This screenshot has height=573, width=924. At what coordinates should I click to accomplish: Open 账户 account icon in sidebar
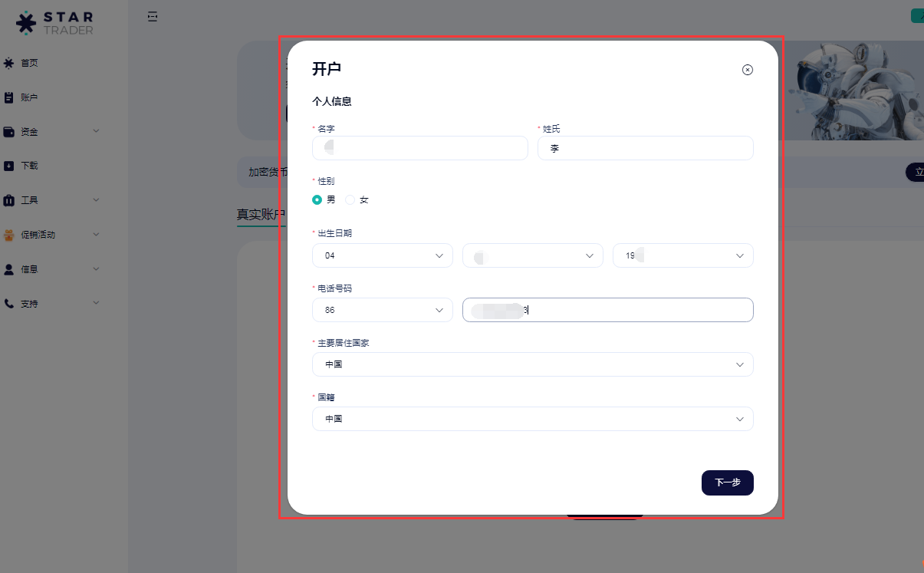8,97
